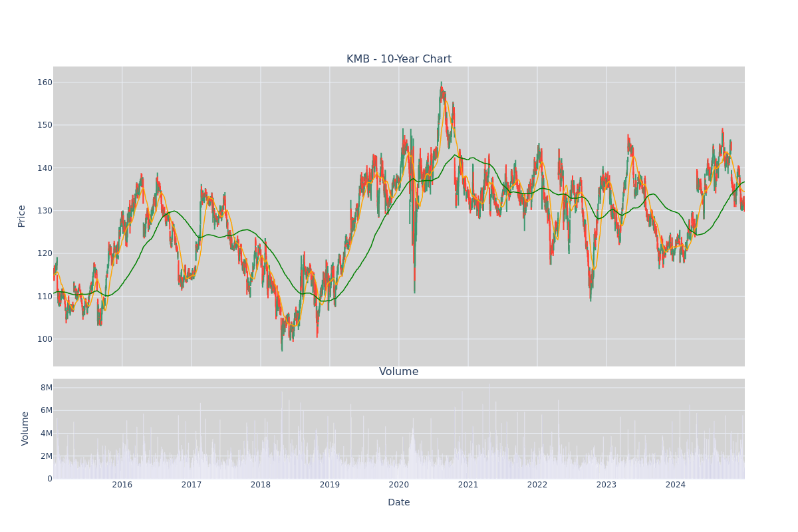Click volume tick label 6M
This screenshot has height=532, width=798.
coord(46,410)
